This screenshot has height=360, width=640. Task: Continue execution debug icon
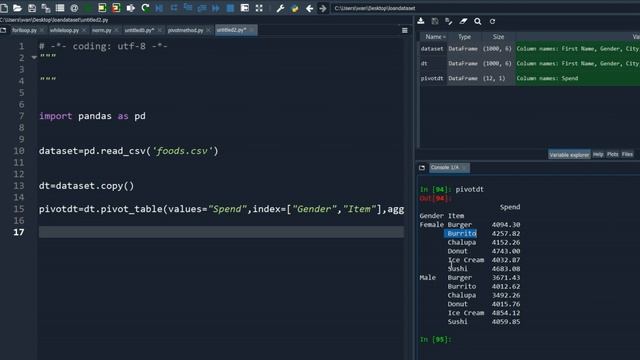(216, 8)
